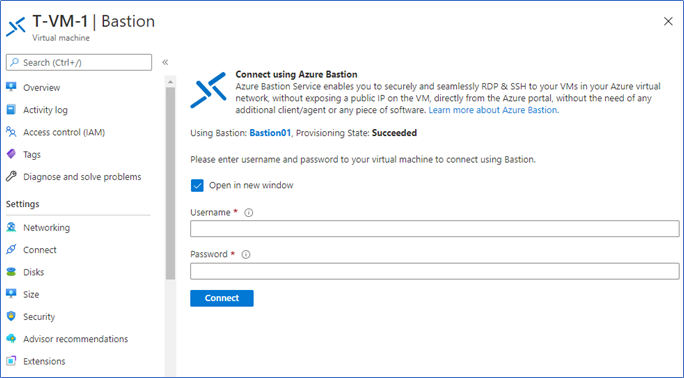The width and height of the screenshot is (684, 378).
Task: Open the Bastion01 resource link
Action: click(x=270, y=133)
